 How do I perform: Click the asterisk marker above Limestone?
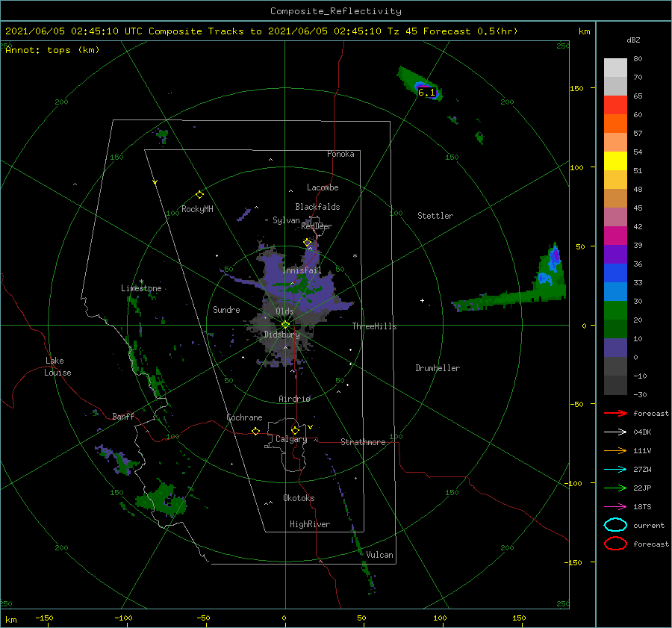point(141,282)
